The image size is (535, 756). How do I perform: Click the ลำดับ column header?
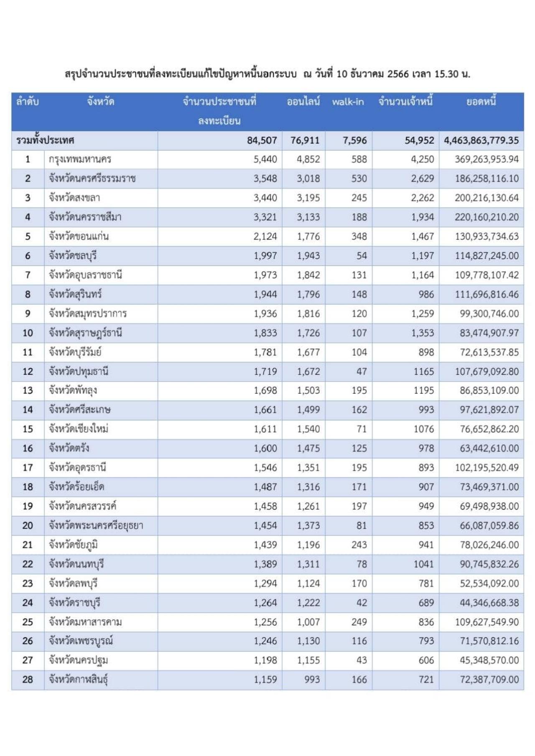pyautogui.click(x=28, y=102)
